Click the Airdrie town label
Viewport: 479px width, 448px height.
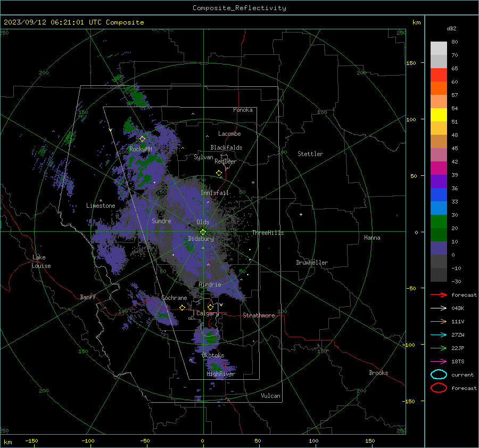[210, 284]
